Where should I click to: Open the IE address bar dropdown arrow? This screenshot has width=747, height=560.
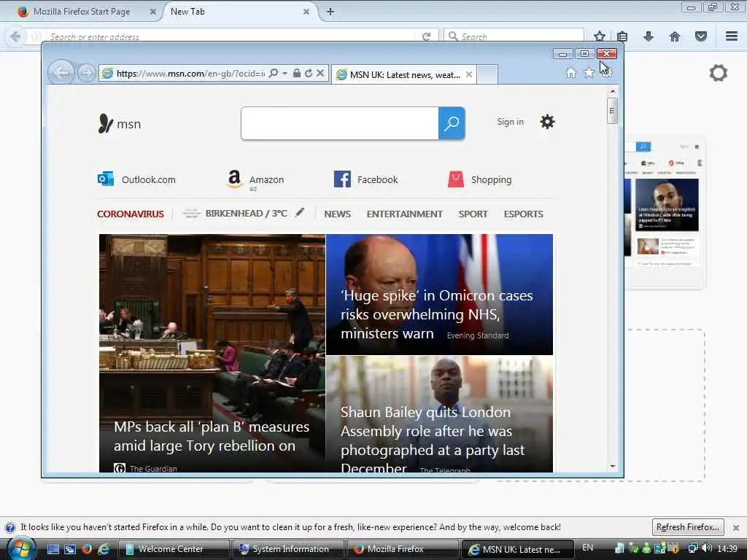(x=285, y=74)
